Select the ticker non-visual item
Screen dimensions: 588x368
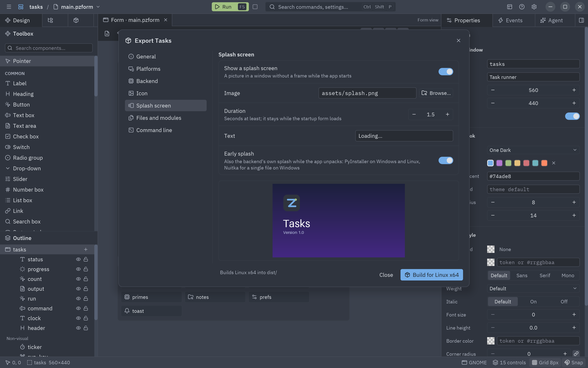pyautogui.click(x=35, y=347)
